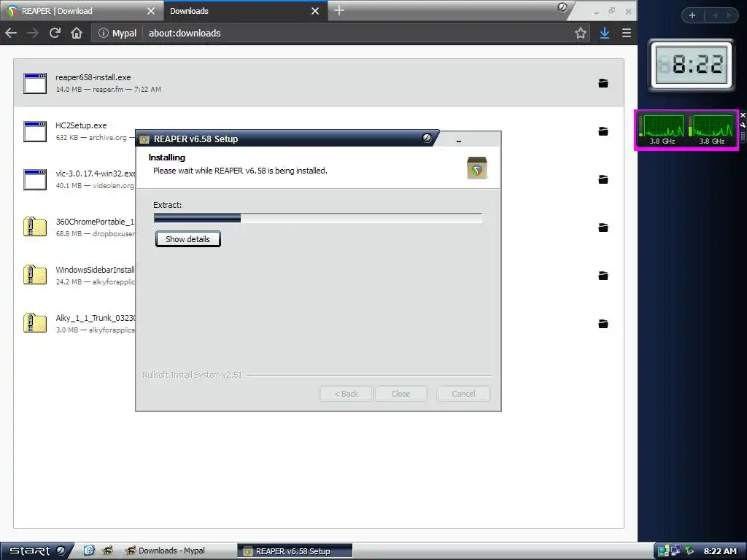Click Show details in REAPER Setup
The width and height of the screenshot is (747, 560).
click(x=187, y=239)
